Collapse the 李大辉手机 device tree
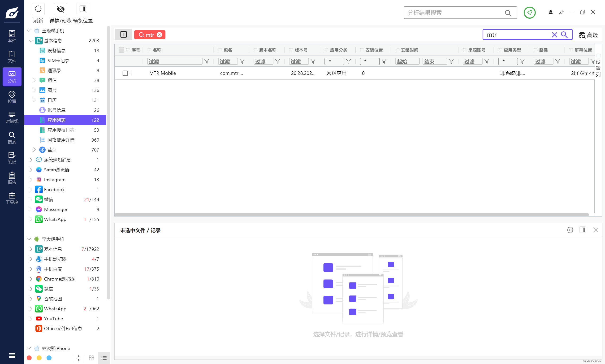This screenshot has width=605, height=364. pyautogui.click(x=29, y=239)
